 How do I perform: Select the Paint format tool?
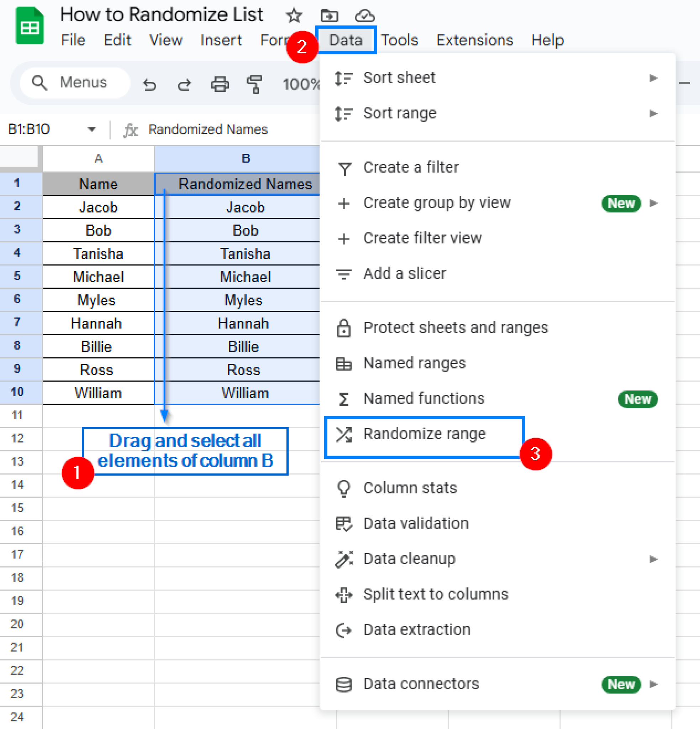pos(254,84)
